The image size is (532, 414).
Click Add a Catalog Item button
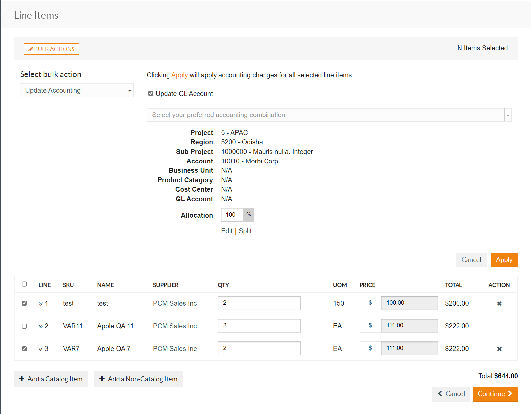click(51, 379)
